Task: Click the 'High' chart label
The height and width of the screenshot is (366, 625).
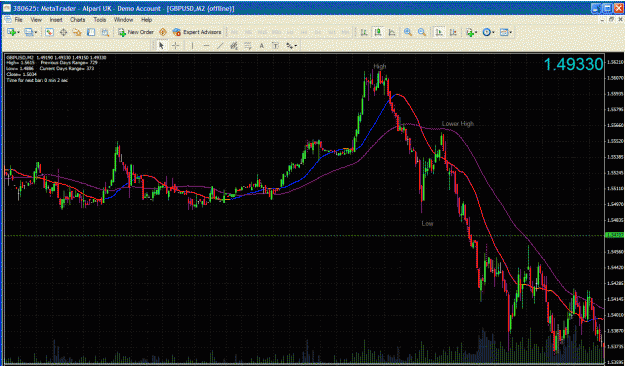Action: pos(379,66)
